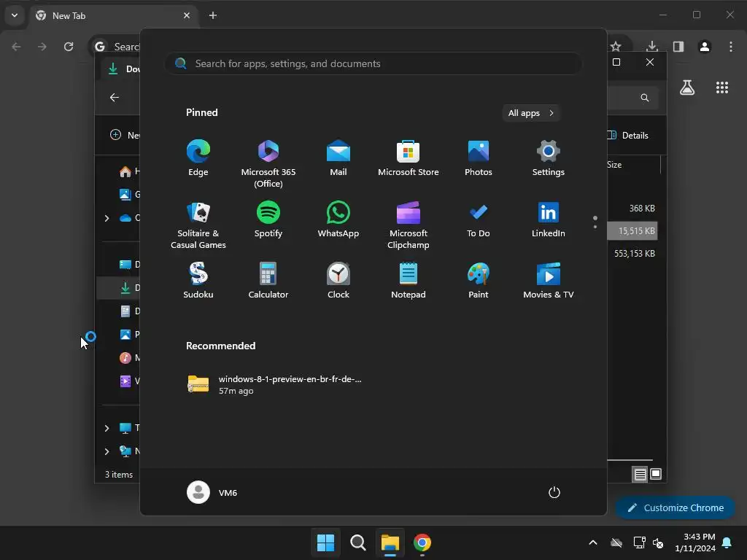Open the volume control in system tray
This screenshot has height=560, width=747.
[658, 542]
